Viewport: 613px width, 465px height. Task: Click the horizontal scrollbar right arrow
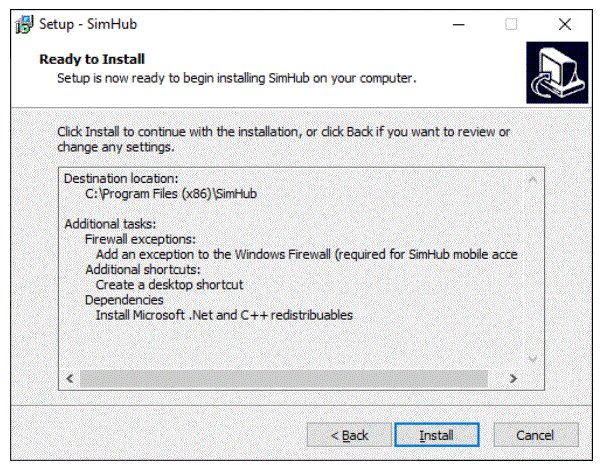pos(513,379)
